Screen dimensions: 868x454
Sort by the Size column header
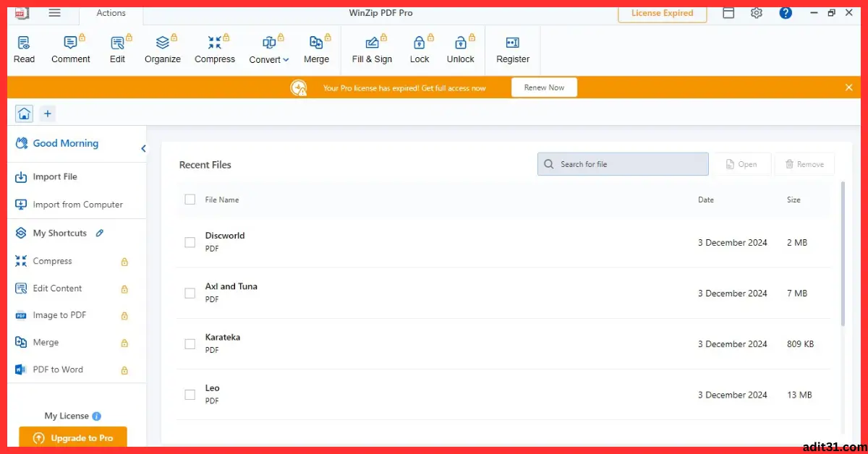tap(793, 200)
